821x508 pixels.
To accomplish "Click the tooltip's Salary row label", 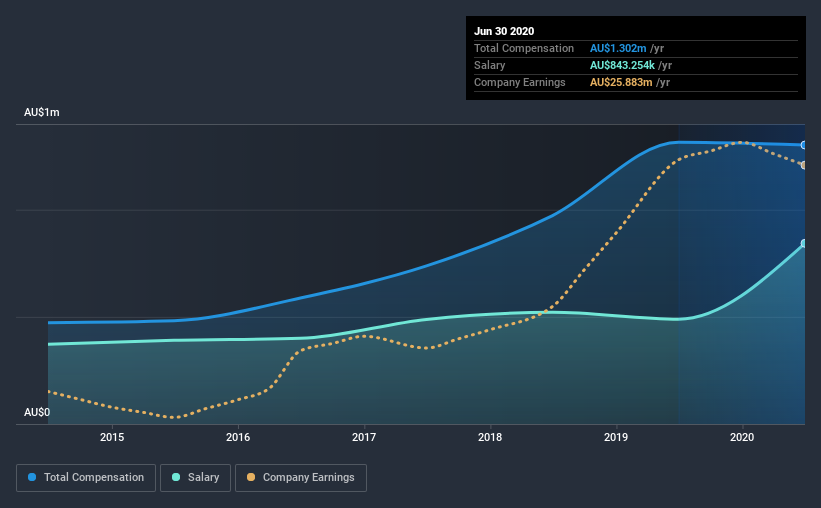I will [x=490, y=65].
